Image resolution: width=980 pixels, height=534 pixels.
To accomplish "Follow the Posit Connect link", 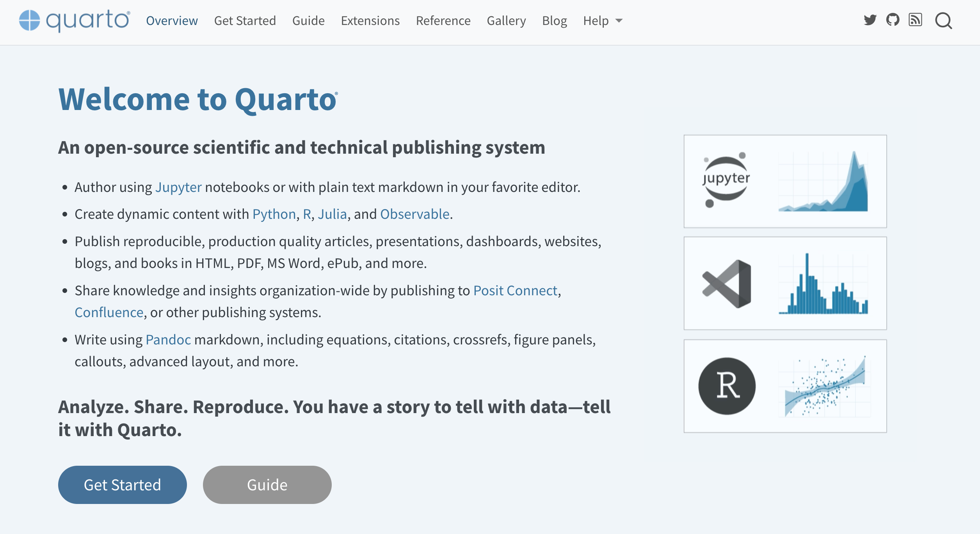I will (x=515, y=291).
